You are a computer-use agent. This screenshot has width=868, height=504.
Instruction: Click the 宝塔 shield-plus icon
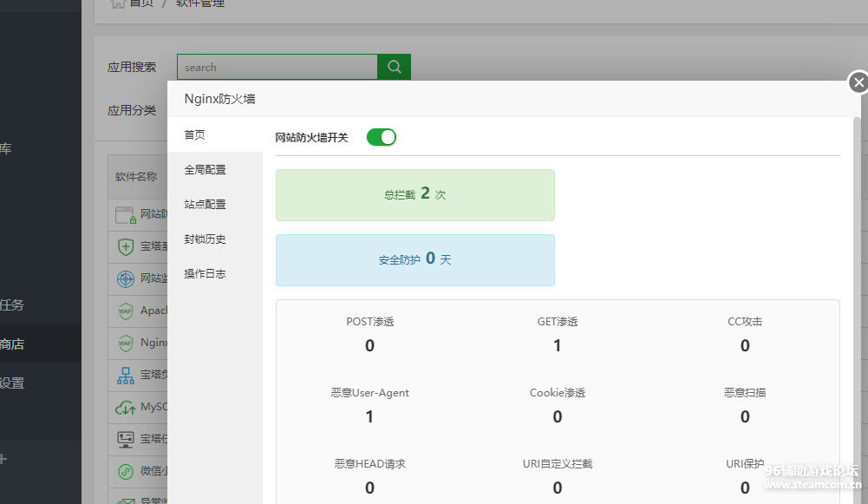click(x=125, y=246)
